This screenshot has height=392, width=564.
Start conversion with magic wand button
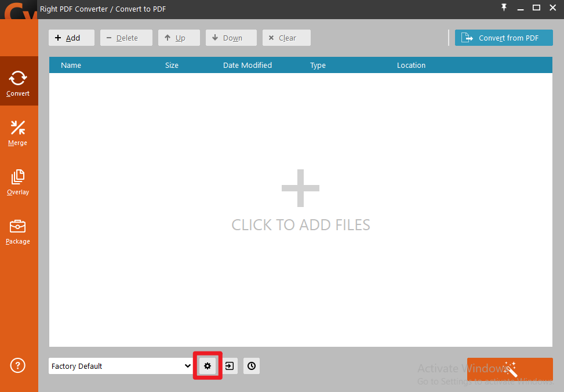tap(510, 369)
